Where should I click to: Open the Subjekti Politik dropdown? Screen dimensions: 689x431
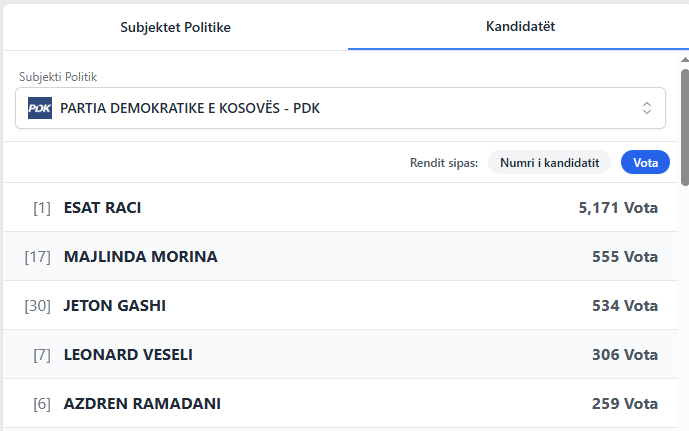(x=340, y=108)
